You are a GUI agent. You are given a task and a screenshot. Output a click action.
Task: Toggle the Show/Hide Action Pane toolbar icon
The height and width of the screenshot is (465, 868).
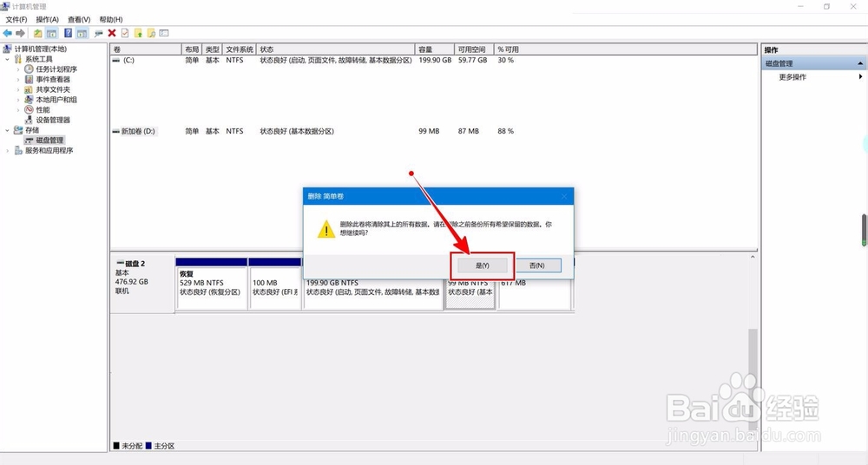pyautogui.click(x=82, y=33)
